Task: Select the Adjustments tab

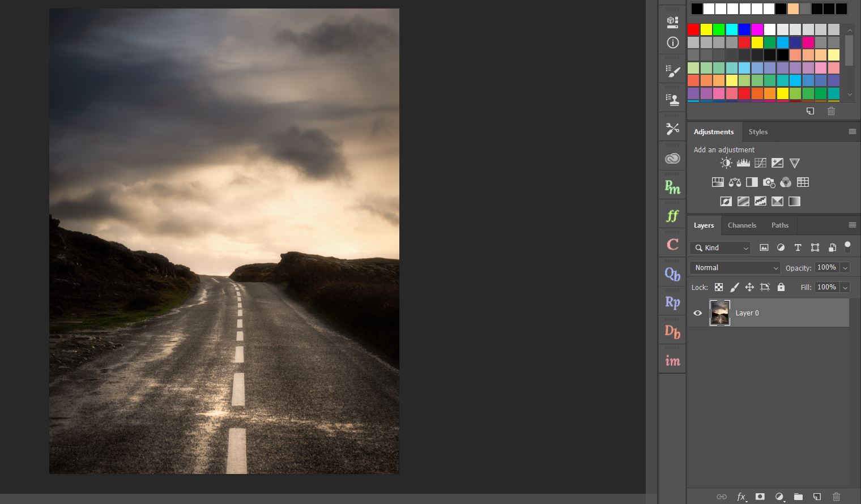Action: tap(714, 132)
